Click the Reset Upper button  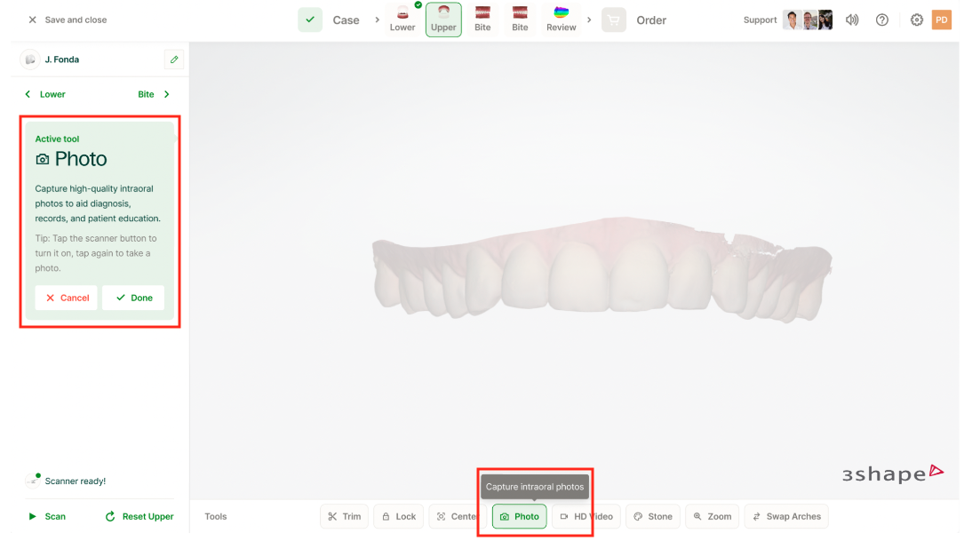tap(139, 516)
